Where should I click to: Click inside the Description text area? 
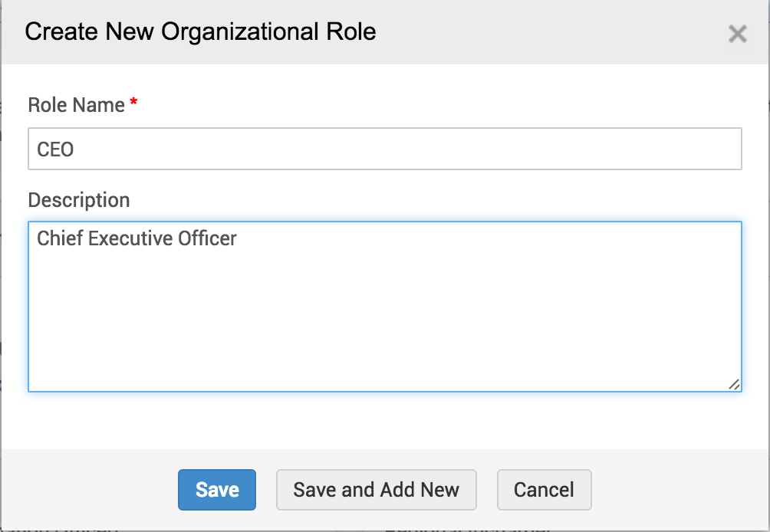point(383,307)
